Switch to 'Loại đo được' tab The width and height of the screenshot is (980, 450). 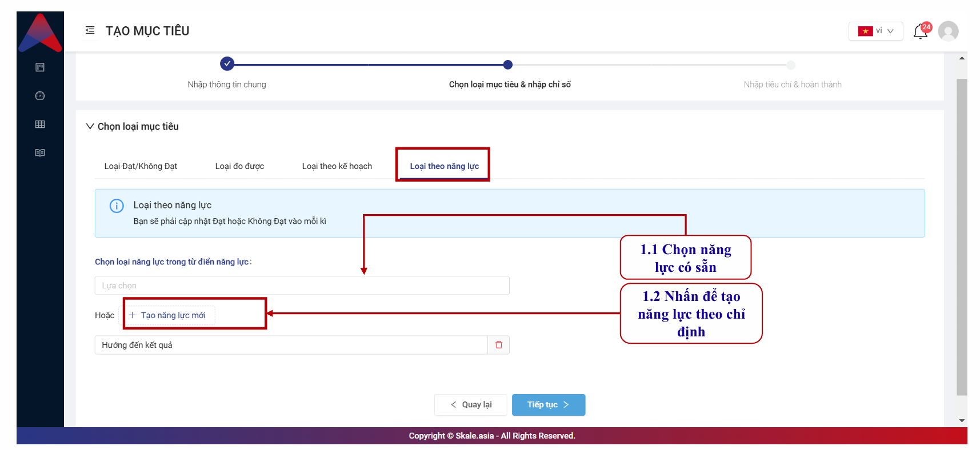click(x=239, y=166)
